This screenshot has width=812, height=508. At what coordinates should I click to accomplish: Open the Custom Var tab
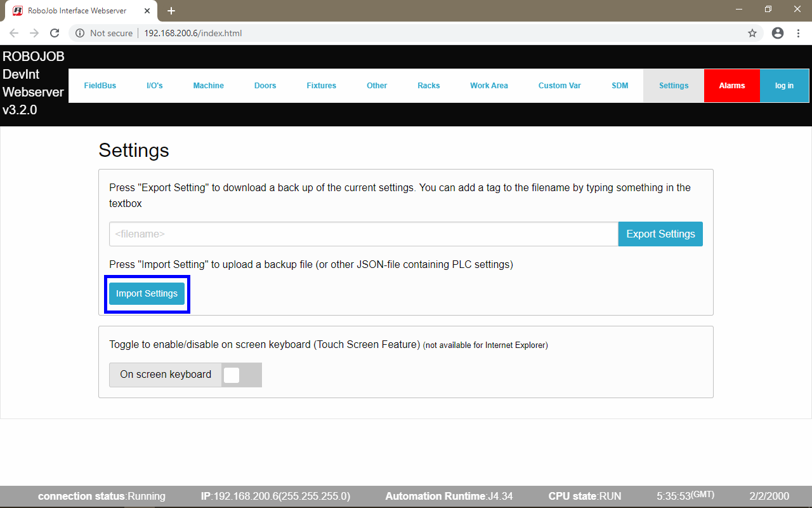(x=560, y=86)
